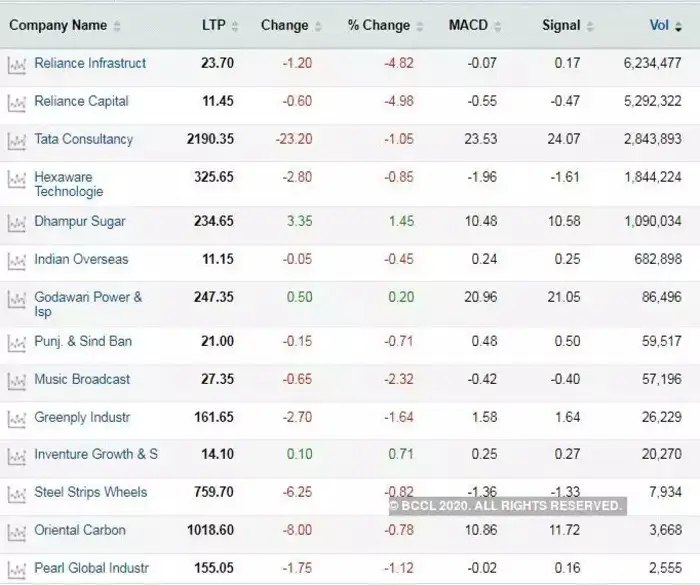Open chart icon for Steel Strips Wheels
This screenshot has height=585, width=700.
tap(17, 494)
